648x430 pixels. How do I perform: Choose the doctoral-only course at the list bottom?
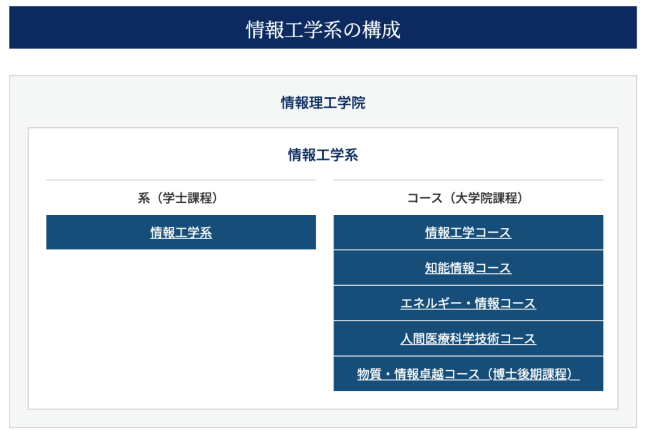pos(468,374)
